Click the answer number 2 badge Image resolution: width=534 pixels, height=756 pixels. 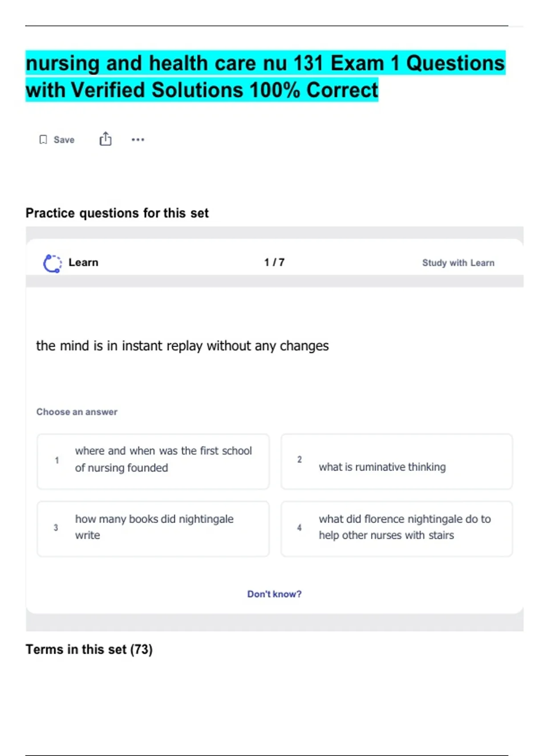299,459
